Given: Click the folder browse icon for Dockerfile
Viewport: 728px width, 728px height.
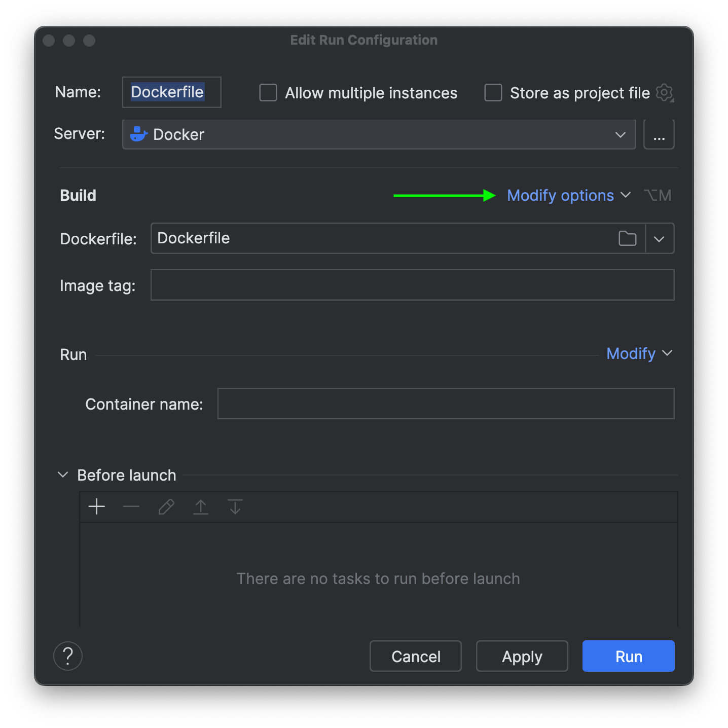Looking at the screenshot, I should (x=628, y=238).
